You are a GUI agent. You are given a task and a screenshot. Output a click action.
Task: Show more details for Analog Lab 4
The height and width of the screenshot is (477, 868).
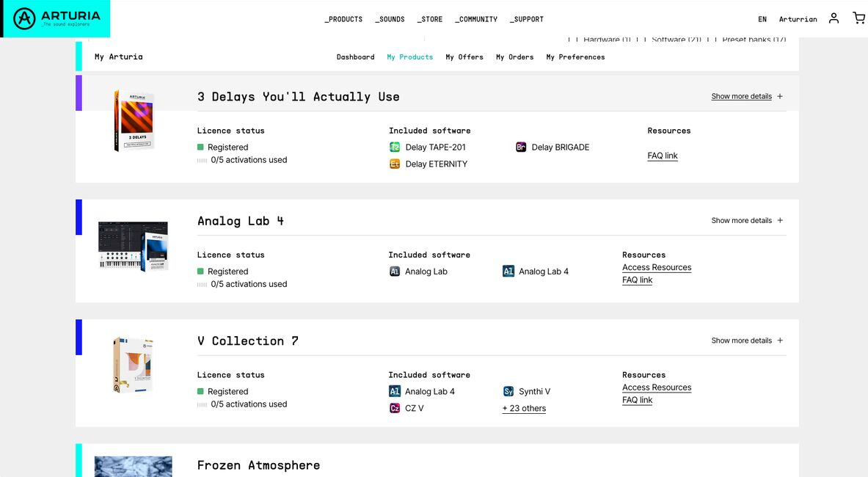coord(746,221)
